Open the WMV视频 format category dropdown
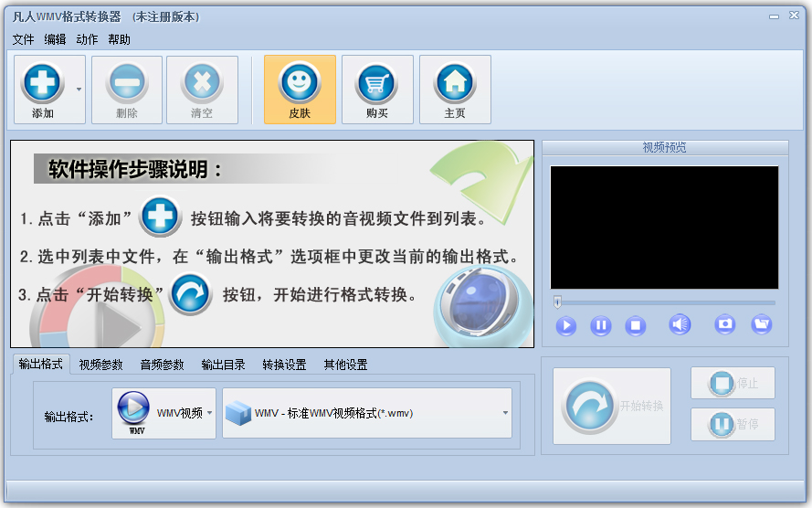The height and width of the screenshot is (508, 812). 163,413
